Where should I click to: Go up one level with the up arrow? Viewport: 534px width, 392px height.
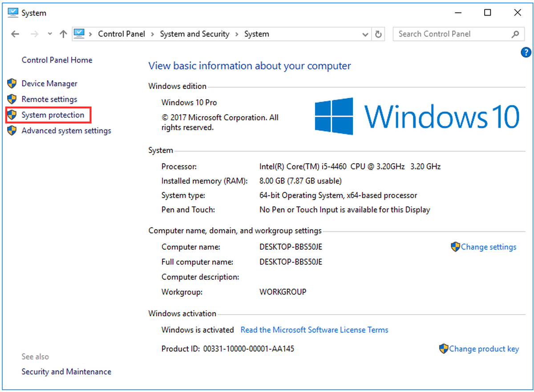pyautogui.click(x=63, y=34)
